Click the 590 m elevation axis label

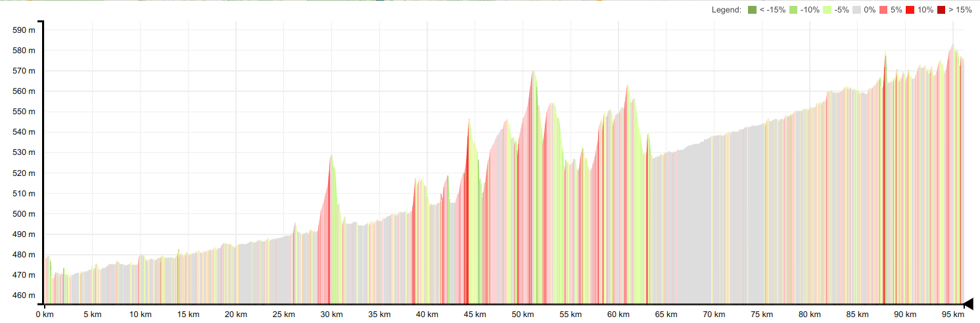tap(24, 30)
